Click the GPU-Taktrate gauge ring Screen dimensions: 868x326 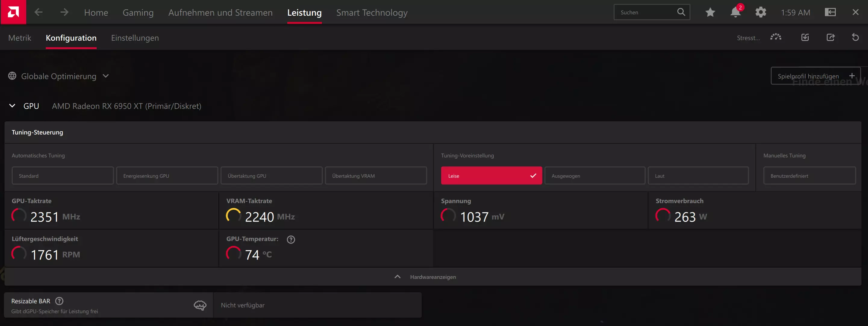coord(19,216)
